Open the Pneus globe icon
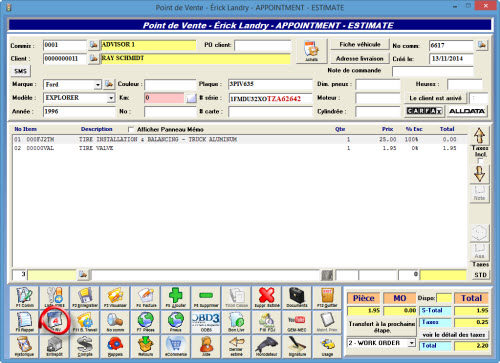Screen dimensions: 500x363 click(176, 322)
